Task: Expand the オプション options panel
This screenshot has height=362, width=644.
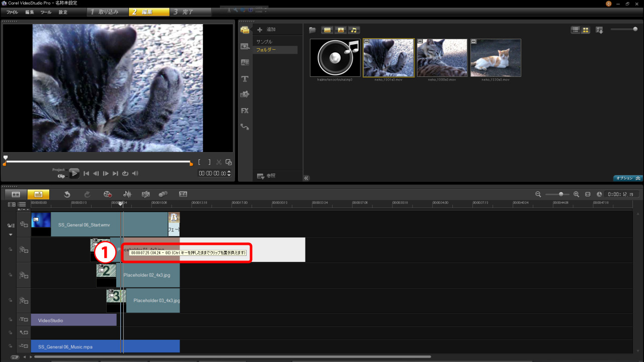Action: 628,178
